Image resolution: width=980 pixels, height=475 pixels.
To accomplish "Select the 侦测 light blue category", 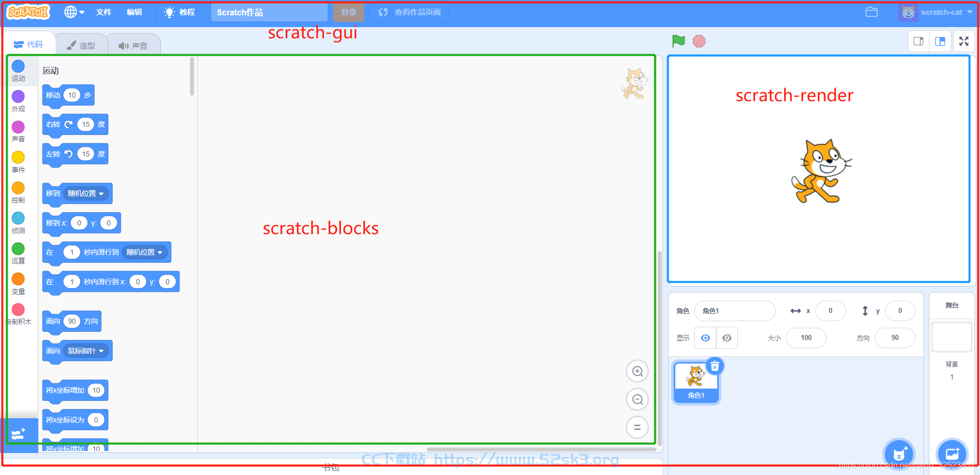I will [x=18, y=223].
